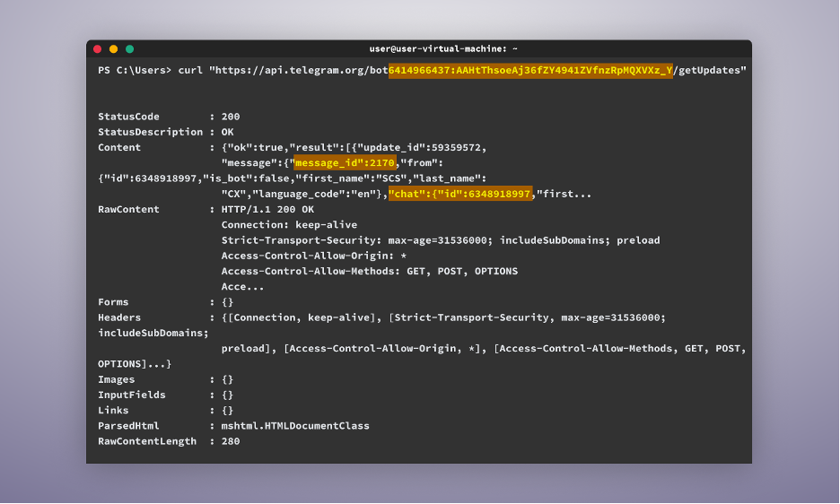Click the yellow minimize window dot

pos(114,49)
